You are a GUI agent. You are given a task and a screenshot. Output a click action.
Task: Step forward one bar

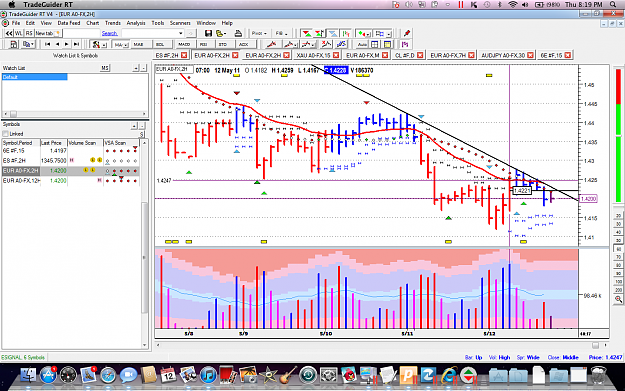67,44
